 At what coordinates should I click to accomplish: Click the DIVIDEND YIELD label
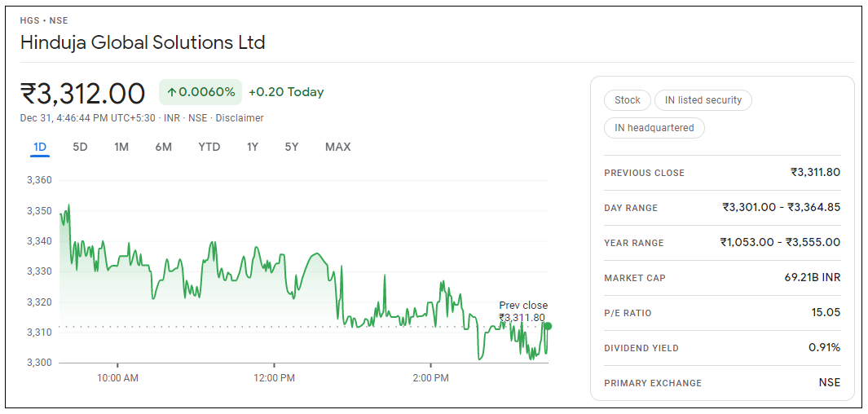click(641, 348)
